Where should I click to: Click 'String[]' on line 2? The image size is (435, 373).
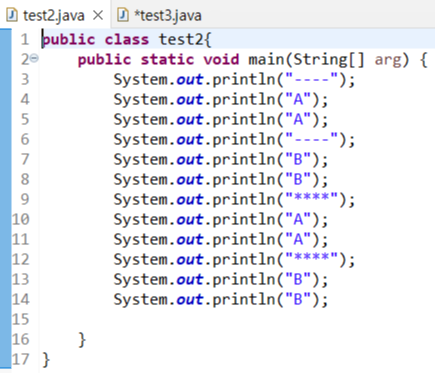pos(329,60)
